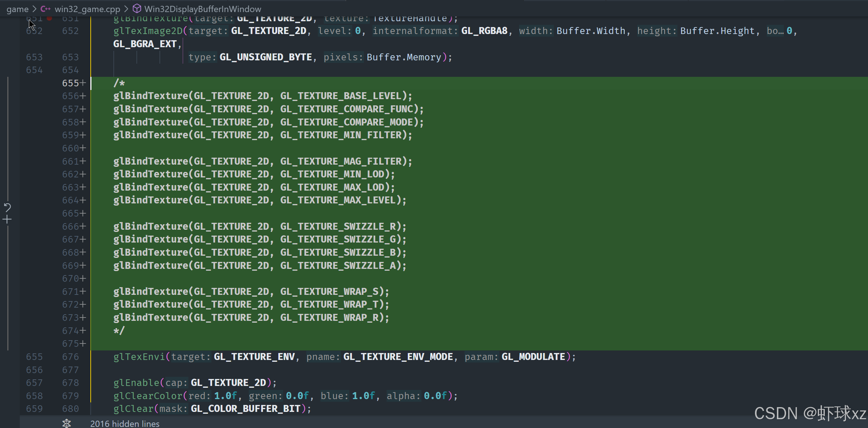Toggle the red breakpoint dot at line 651
This screenshot has height=428, width=868.
pos(49,18)
